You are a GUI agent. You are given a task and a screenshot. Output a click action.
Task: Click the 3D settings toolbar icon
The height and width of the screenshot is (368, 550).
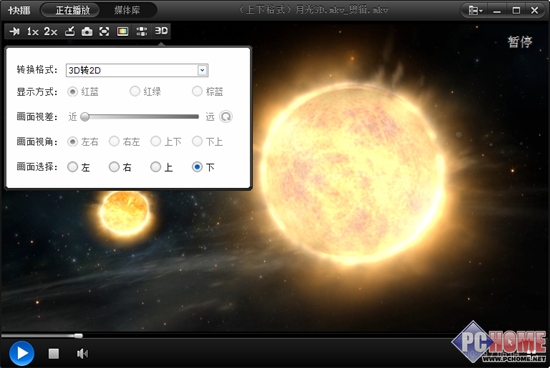(161, 31)
